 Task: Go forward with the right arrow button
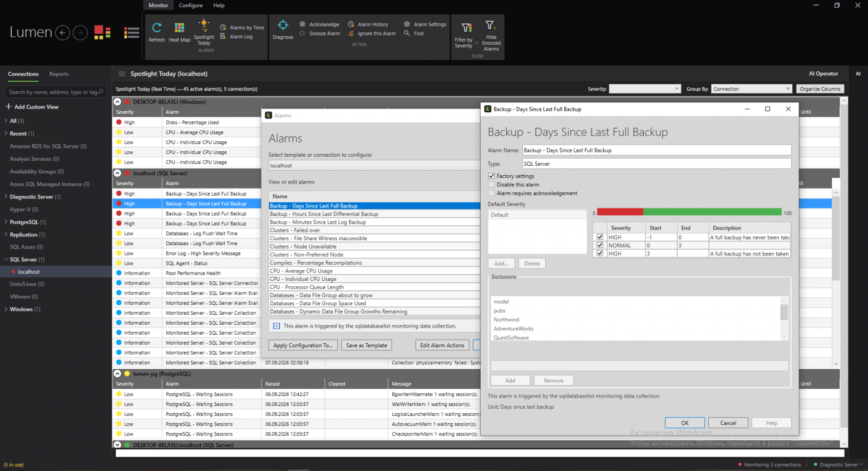(x=81, y=33)
